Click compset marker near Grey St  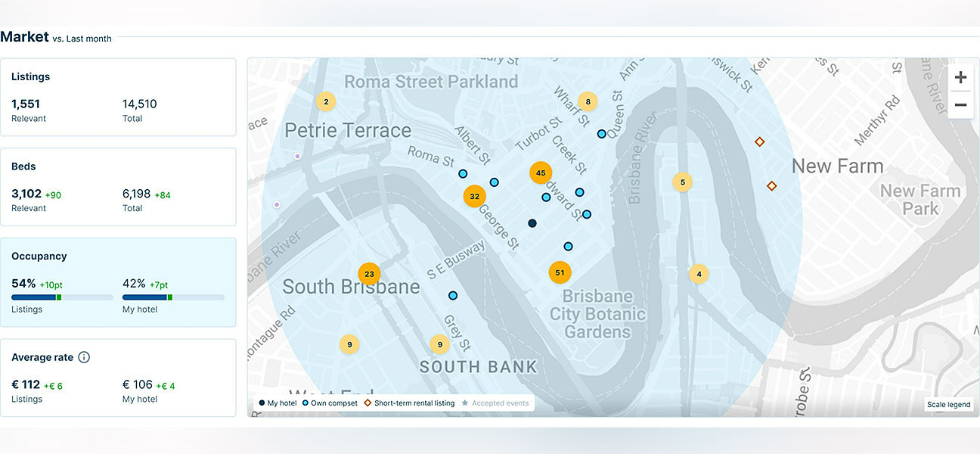[453, 295]
